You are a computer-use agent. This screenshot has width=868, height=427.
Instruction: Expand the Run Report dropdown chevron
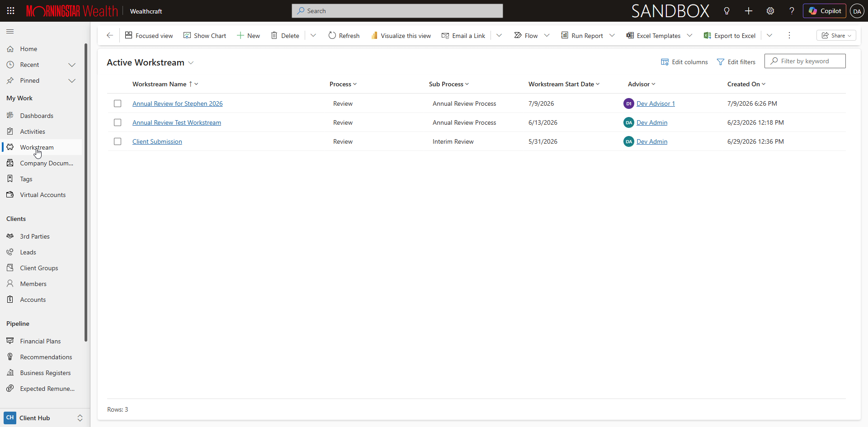tap(612, 35)
